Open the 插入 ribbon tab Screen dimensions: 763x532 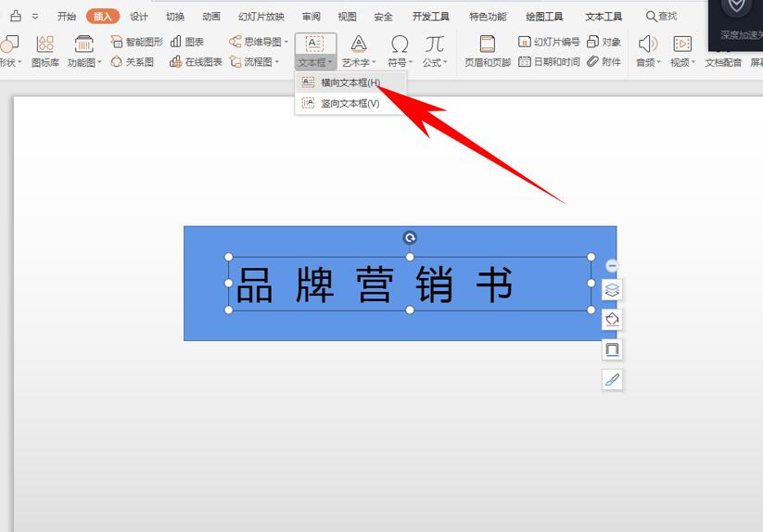coord(103,17)
